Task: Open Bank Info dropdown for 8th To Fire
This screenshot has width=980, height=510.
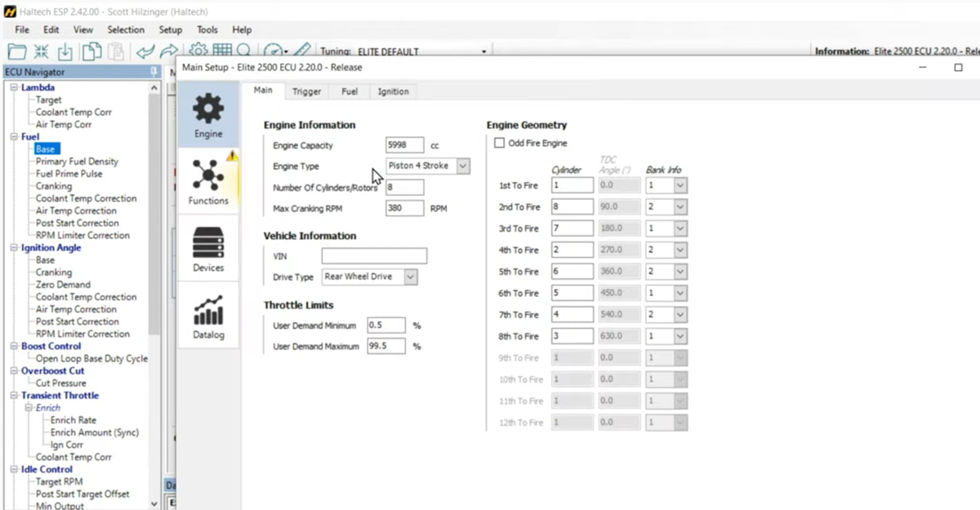Action: point(681,336)
